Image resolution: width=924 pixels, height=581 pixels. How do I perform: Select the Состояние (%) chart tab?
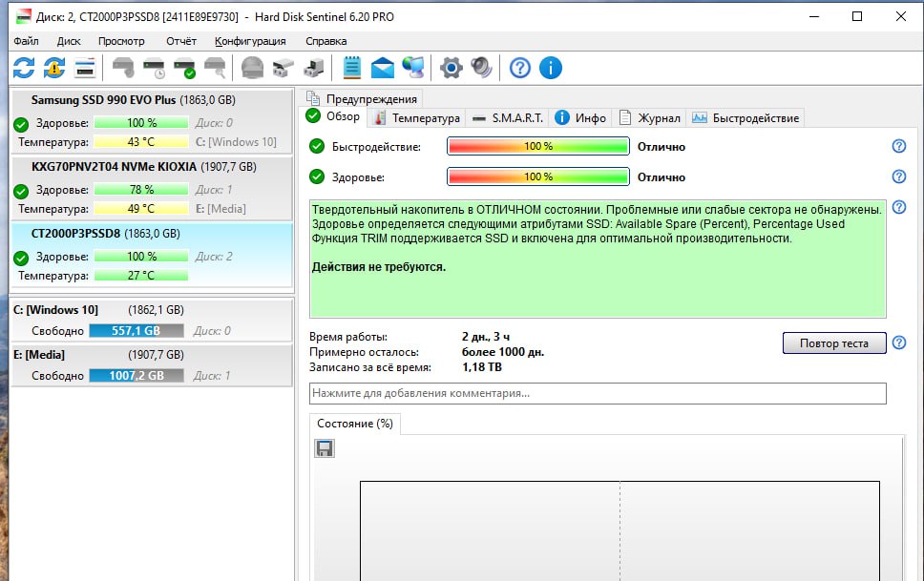355,424
